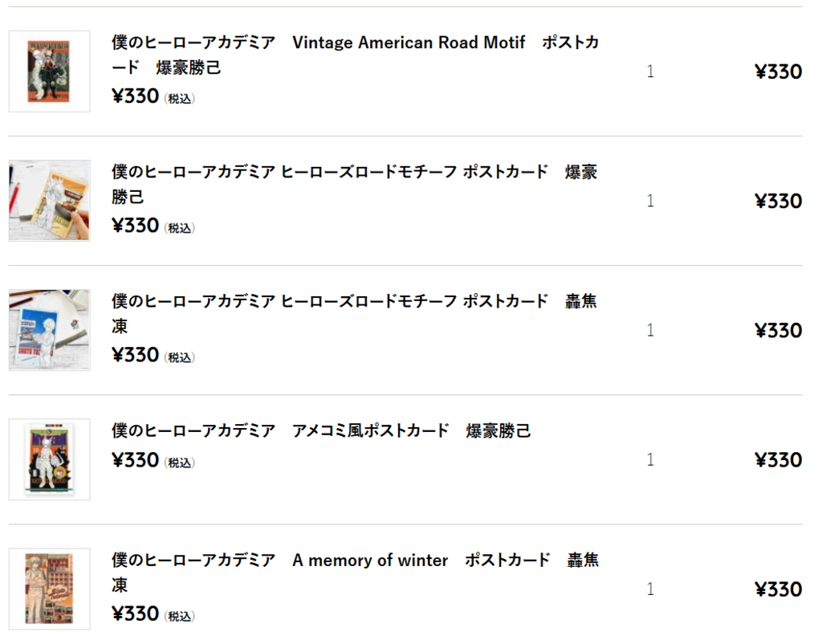Open the second item's Bakugo Heroes Road thumbnail
The image size is (822, 644).
[x=49, y=201]
